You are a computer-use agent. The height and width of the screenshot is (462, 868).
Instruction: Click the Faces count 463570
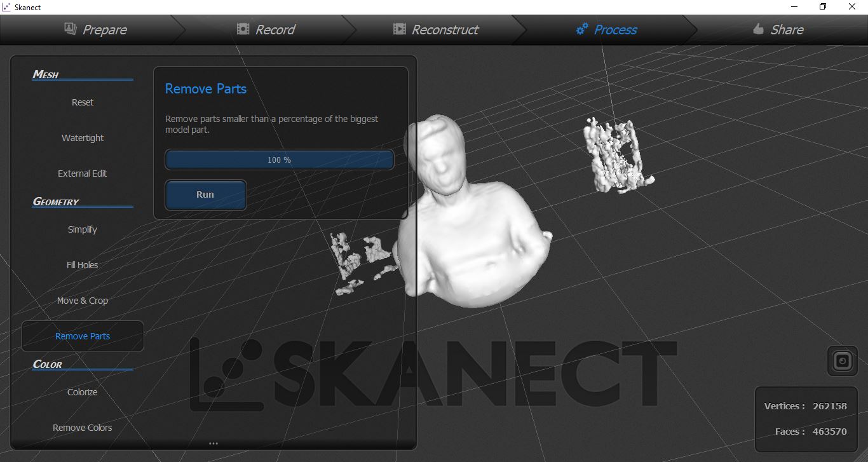tap(830, 431)
